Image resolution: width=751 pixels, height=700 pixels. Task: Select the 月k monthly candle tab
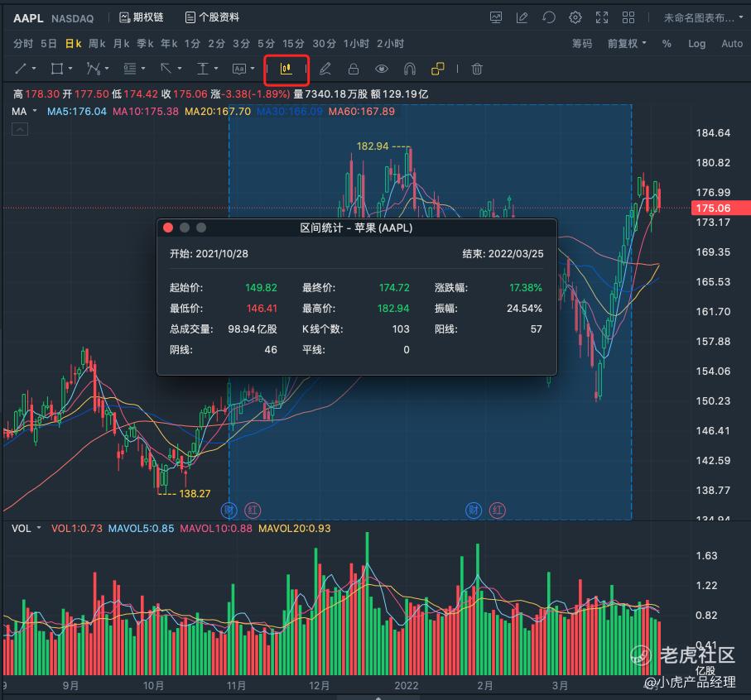[121, 44]
